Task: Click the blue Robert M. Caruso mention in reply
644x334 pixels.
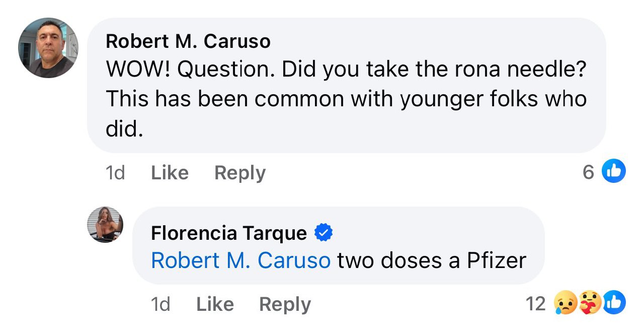Action: click(240, 260)
